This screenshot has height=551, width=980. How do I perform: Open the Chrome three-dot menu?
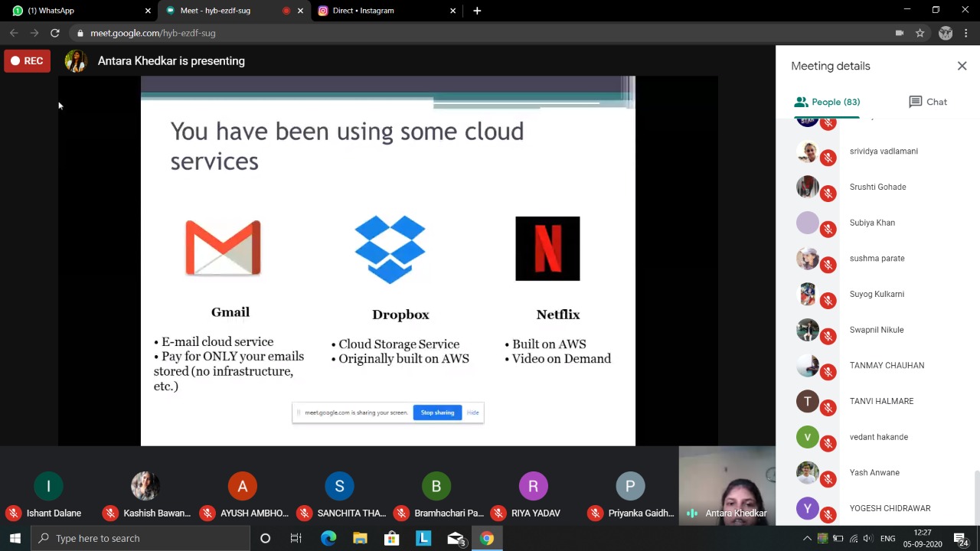(x=966, y=33)
